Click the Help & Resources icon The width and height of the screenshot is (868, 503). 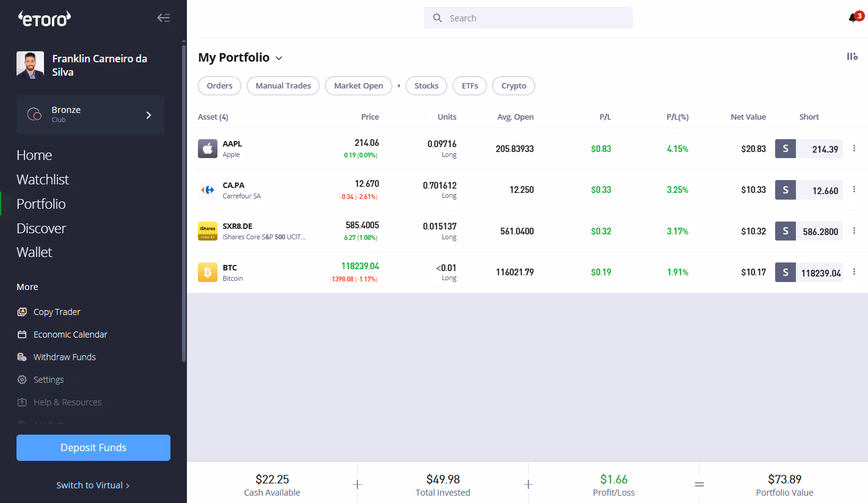(x=22, y=402)
